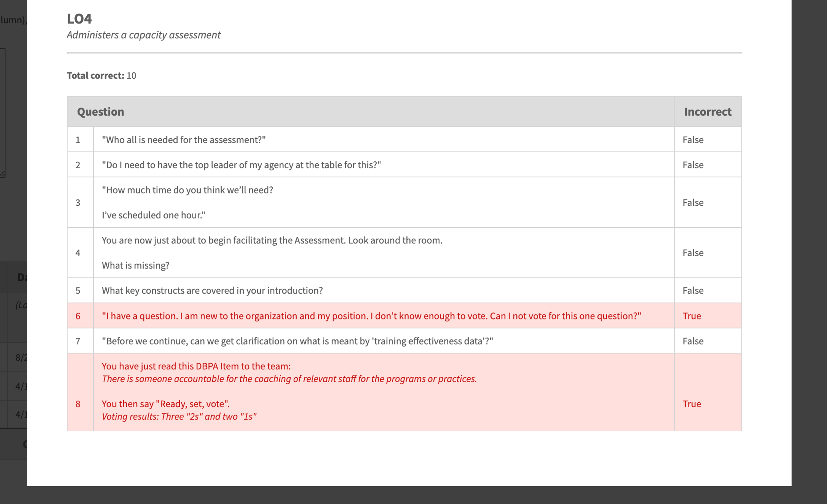827x504 pixels.
Task: Click the 'Ready, set, vote' line in question 8
Action: pyautogui.click(x=166, y=404)
